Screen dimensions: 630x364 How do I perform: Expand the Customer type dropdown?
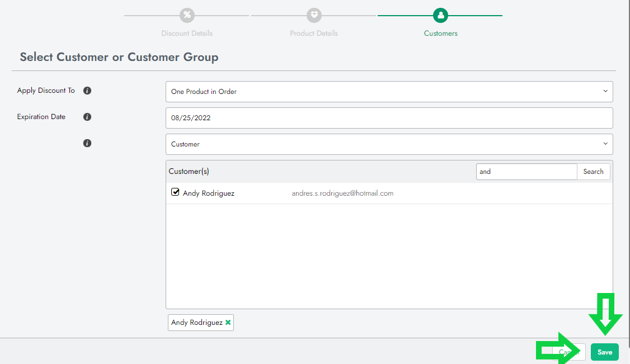(389, 144)
